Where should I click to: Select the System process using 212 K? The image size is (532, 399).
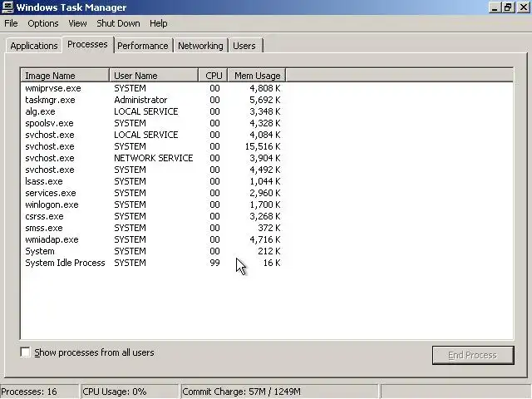pos(153,251)
